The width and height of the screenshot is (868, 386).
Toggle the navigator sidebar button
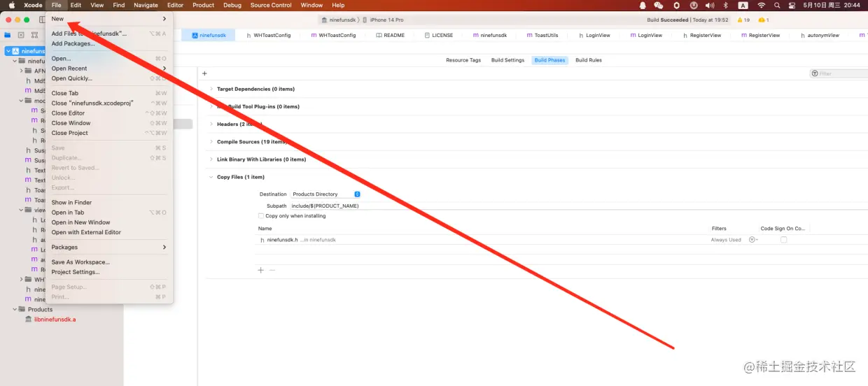(43, 20)
